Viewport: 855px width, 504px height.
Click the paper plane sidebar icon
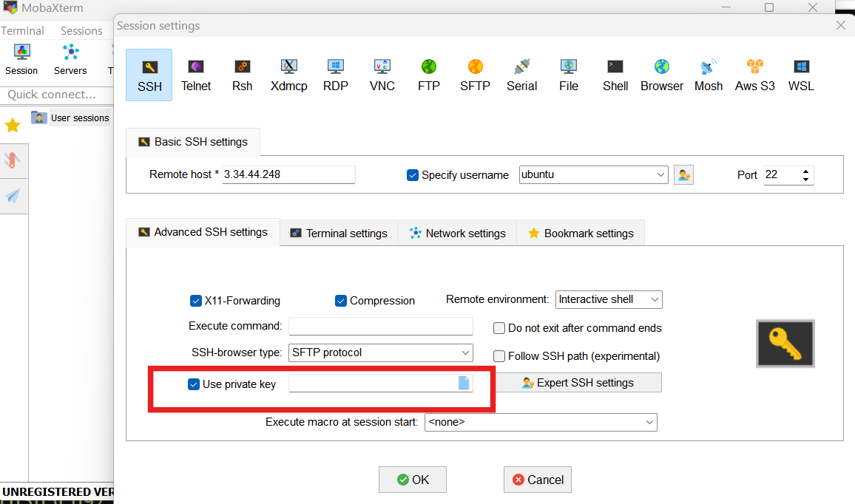coord(13,196)
